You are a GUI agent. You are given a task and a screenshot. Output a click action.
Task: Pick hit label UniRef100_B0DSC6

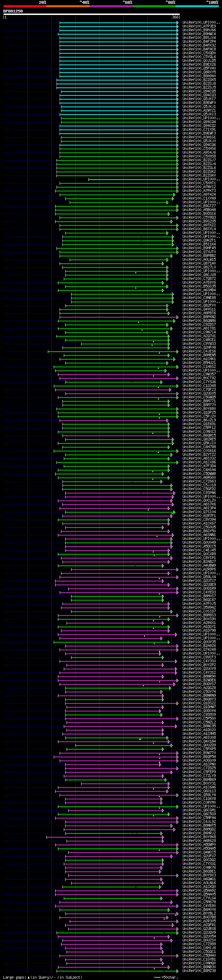click(199, 213)
